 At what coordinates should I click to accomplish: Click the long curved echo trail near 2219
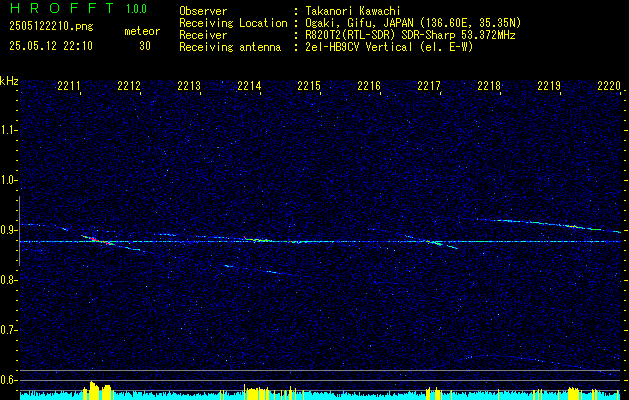click(x=548, y=225)
